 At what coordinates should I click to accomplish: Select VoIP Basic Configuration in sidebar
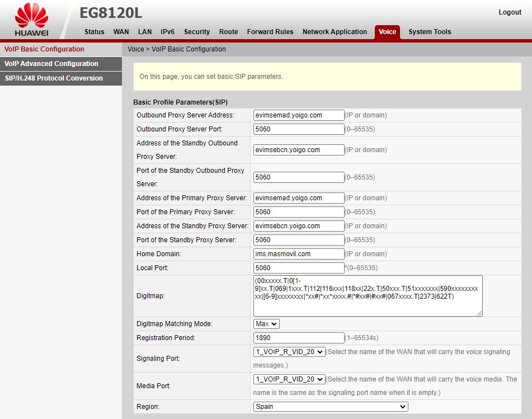[61, 49]
